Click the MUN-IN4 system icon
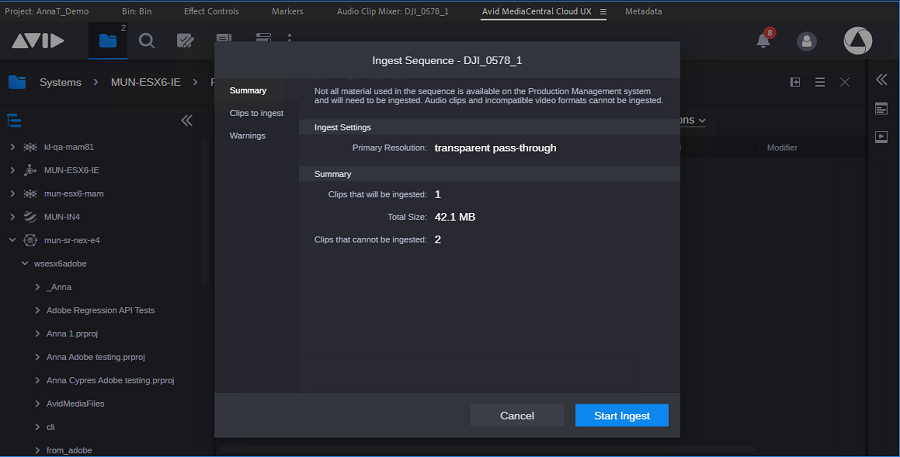Viewport: 900px width, 457px height. [x=30, y=217]
